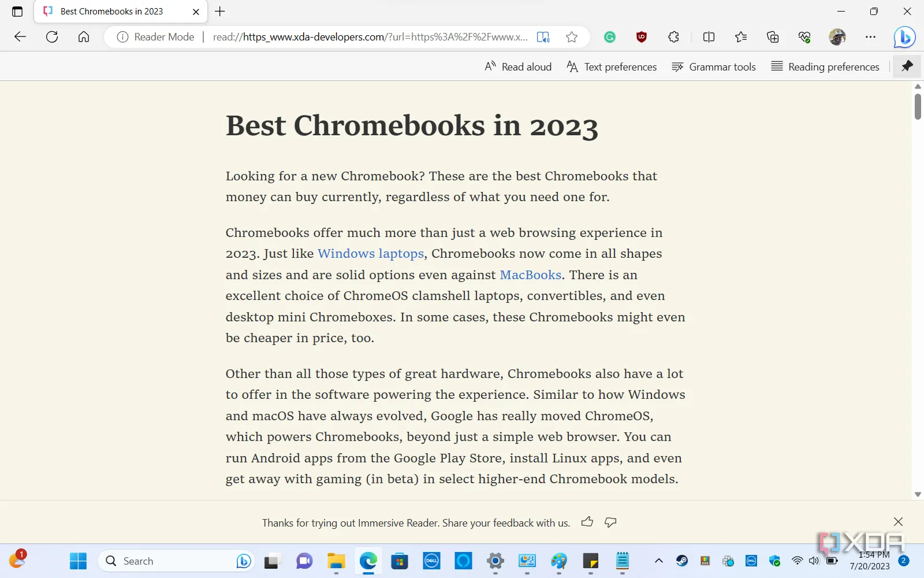Image resolution: width=924 pixels, height=578 pixels.
Task: Open Bing Copilot sidebar button
Action: tap(904, 37)
